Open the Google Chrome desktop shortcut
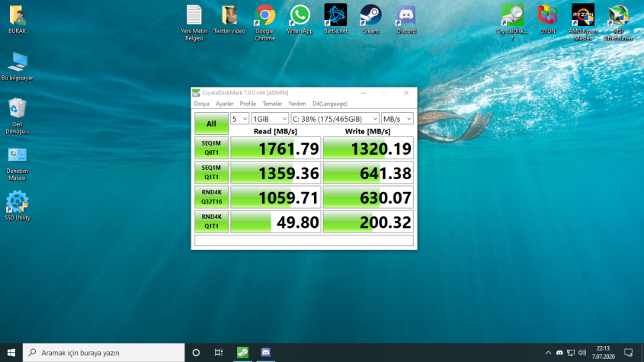Viewport: 644px width, 362px height. pyautogui.click(x=264, y=16)
